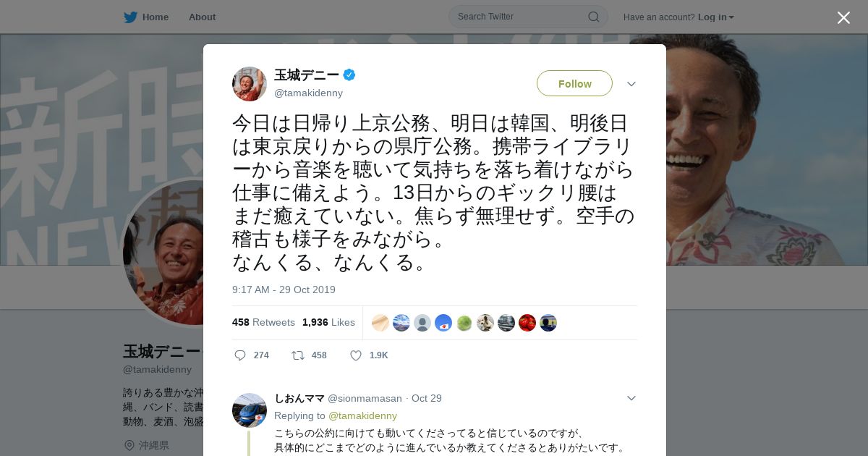The width and height of the screenshot is (868, 456).
Task: Open the About menu item
Action: point(202,17)
